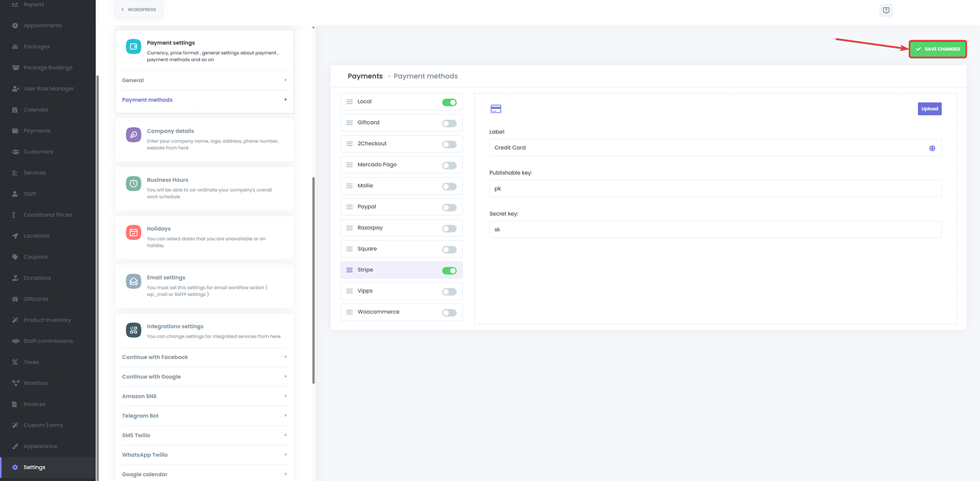Viewport: 980px width, 481px height.
Task: Open Appointments in the sidebar
Action: click(42, 26)
